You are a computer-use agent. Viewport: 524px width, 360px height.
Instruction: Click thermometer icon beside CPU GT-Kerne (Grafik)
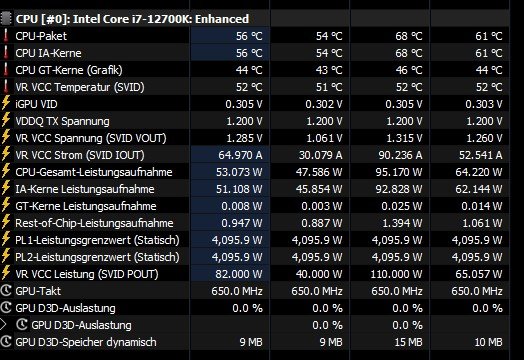[x=6, y=70]
